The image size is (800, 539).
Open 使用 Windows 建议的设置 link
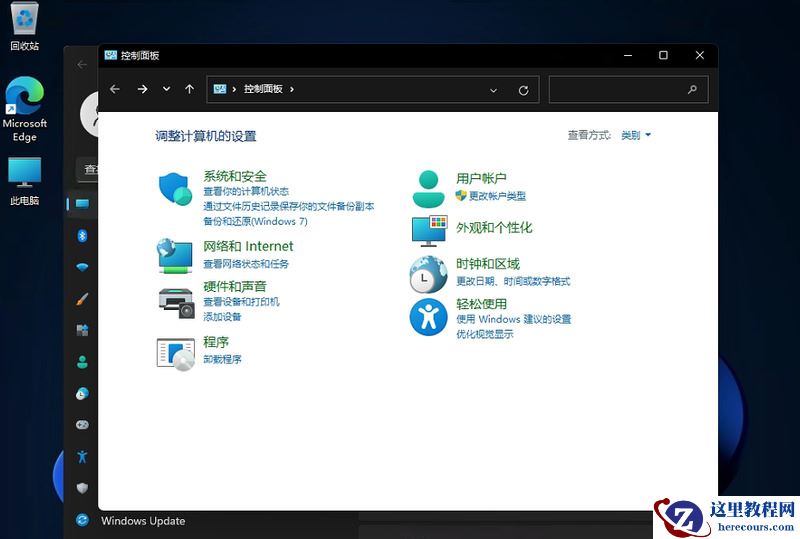click(513, 320)
